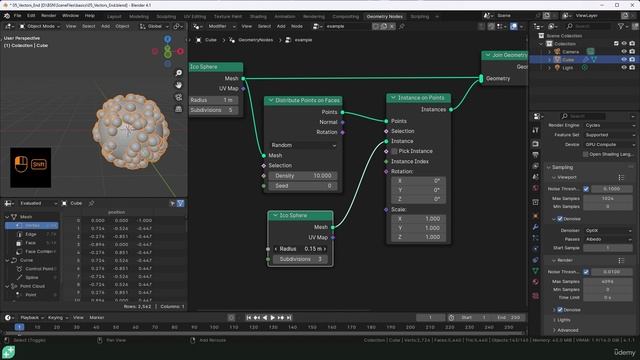This screenshot has width=640, height=360.
Task: Toggle spreadsheet selected-only cursor icon
Action: tap(173, 203)
